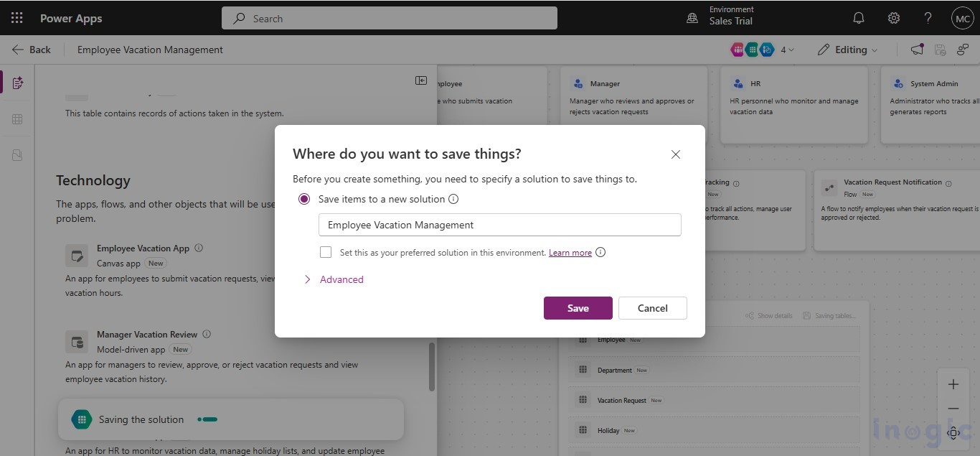Check Set this as your preferred solution
The height and width of the screenshot is (456, 980).
326,252
